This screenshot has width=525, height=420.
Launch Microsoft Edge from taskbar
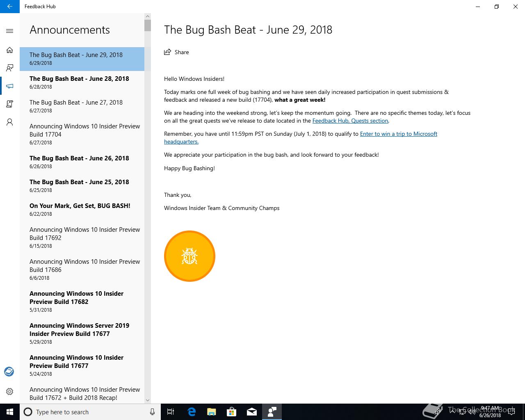point(192,412)
